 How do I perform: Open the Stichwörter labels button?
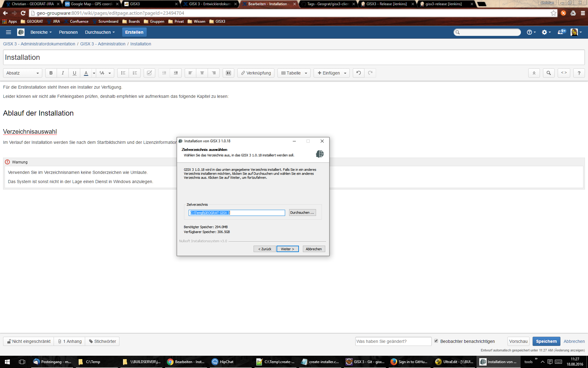click(x=102, y=341)
